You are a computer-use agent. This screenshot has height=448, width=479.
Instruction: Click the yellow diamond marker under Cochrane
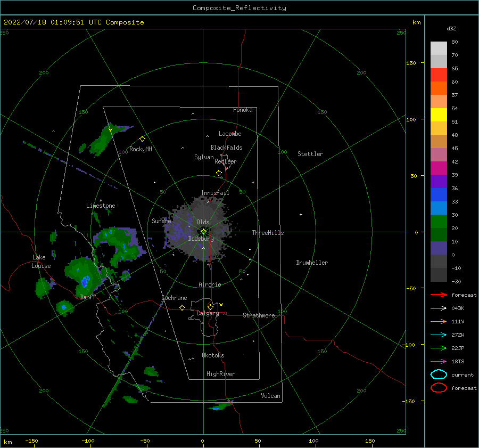182,308
